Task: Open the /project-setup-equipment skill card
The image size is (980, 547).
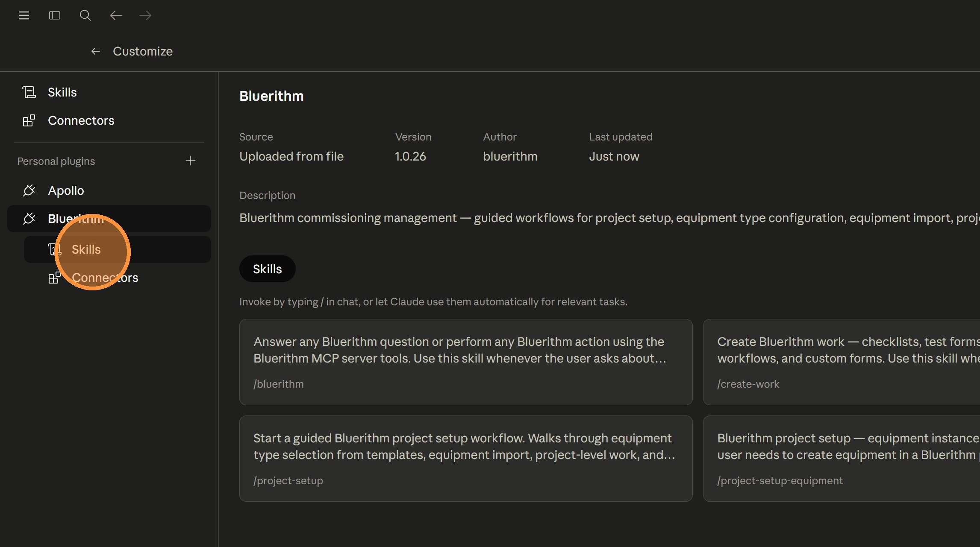Action: 841,458
